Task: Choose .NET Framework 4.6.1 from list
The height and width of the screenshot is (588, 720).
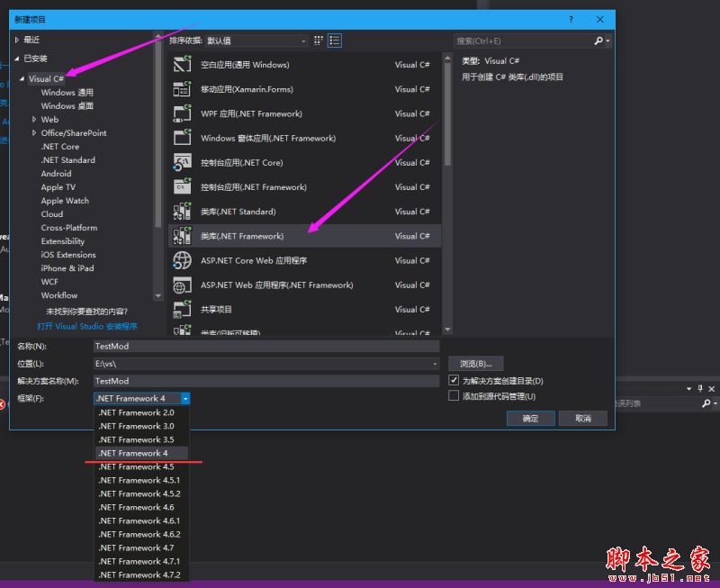Action: (x=141, y=520)
